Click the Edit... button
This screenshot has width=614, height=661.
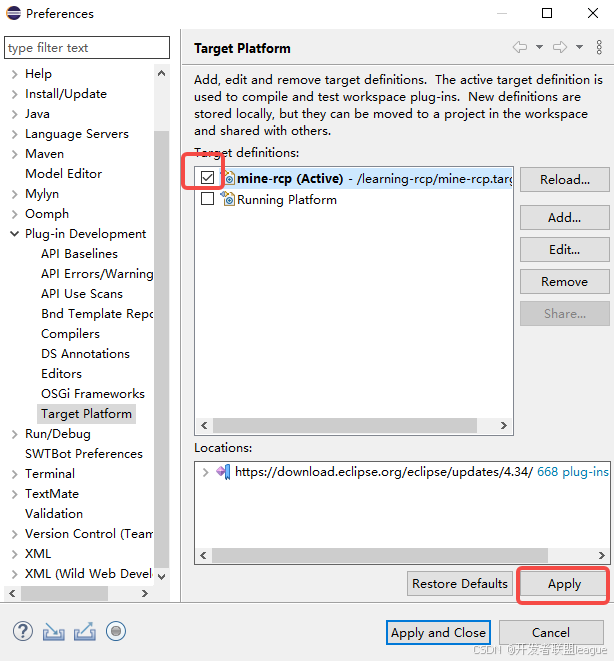(565, 250)
